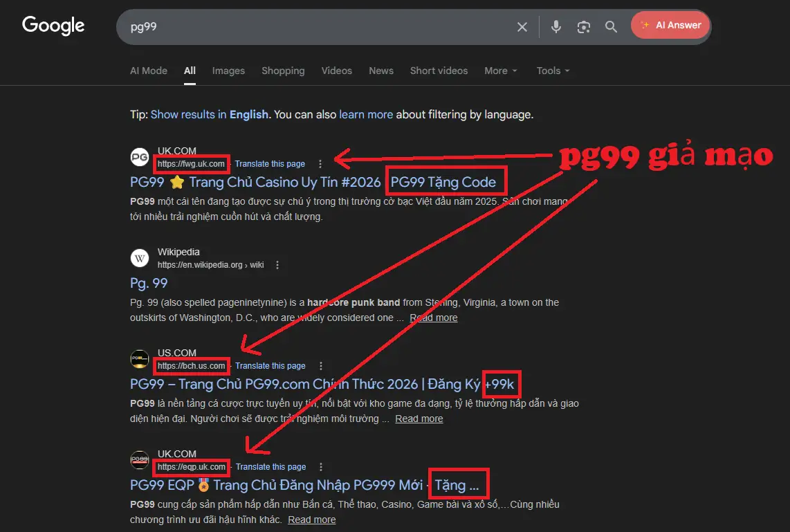Start voice search with microphone icon
The image size is (790, 532).
[555, 27]
